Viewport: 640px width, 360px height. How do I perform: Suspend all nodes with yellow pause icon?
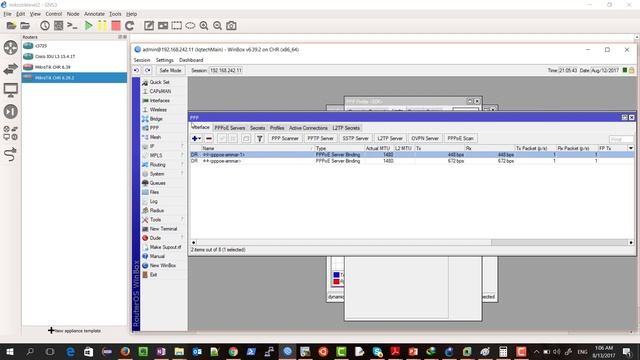[x=102, y=26]
